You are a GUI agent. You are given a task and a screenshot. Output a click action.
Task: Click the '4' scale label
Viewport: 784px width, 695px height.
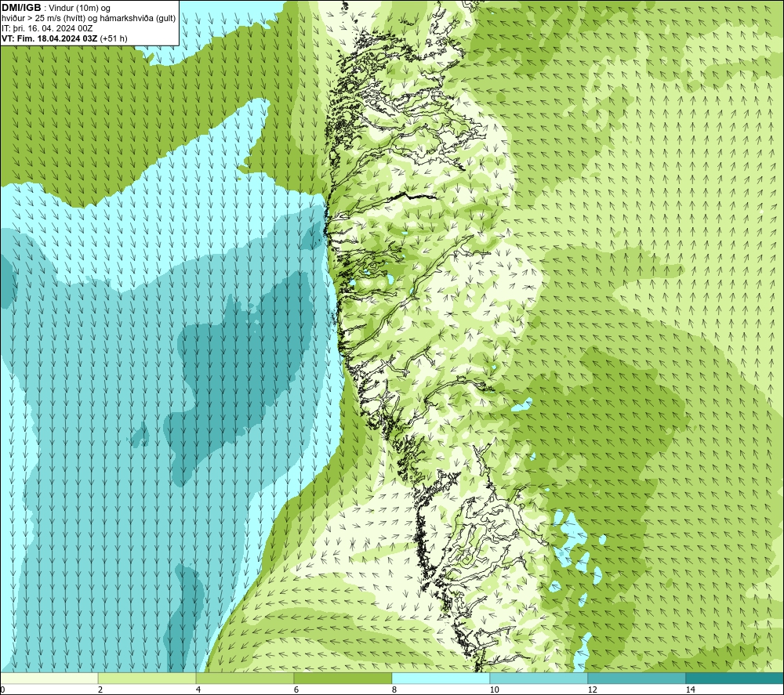(x=198, y=690)
